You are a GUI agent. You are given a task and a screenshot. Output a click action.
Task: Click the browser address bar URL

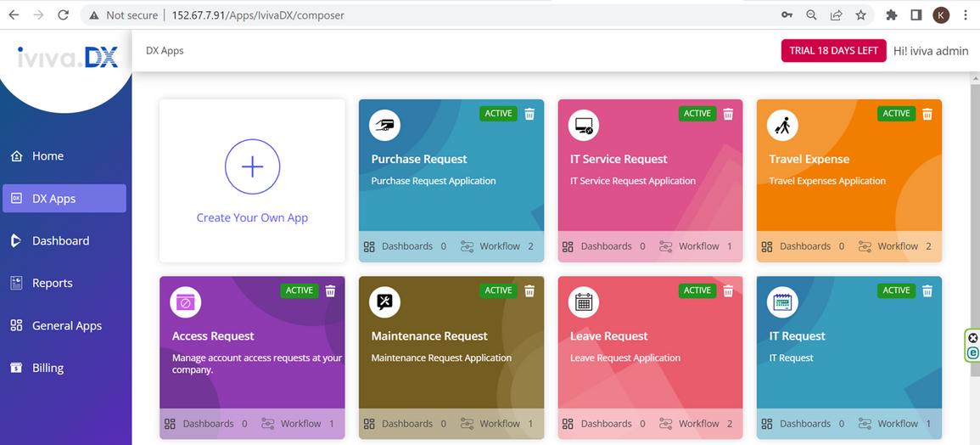point(257,15)
